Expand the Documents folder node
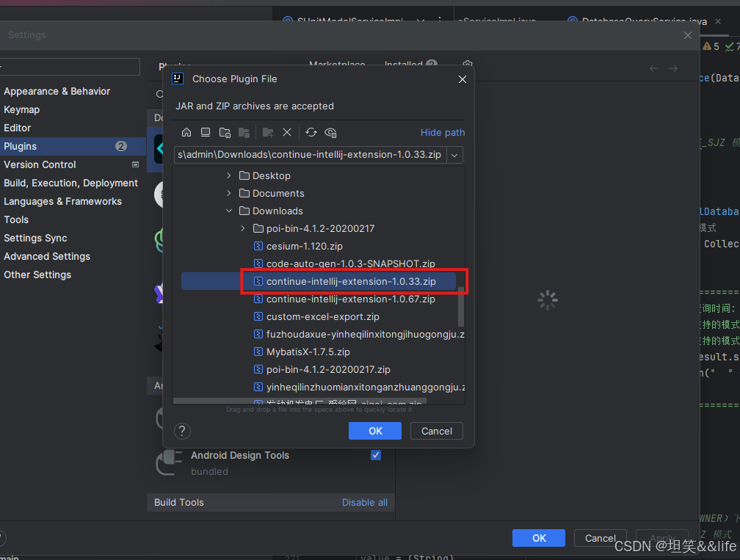Screen dimensions: 740x560 tap(229, 193)
